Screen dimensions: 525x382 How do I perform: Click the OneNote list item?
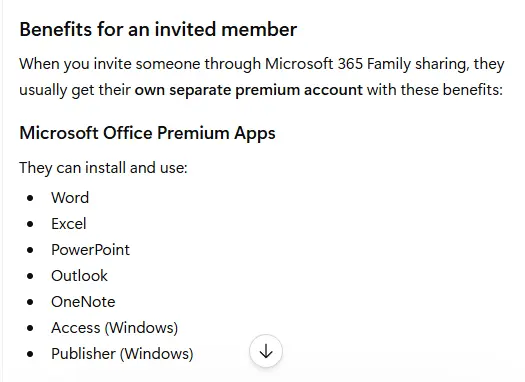(83, 302)
